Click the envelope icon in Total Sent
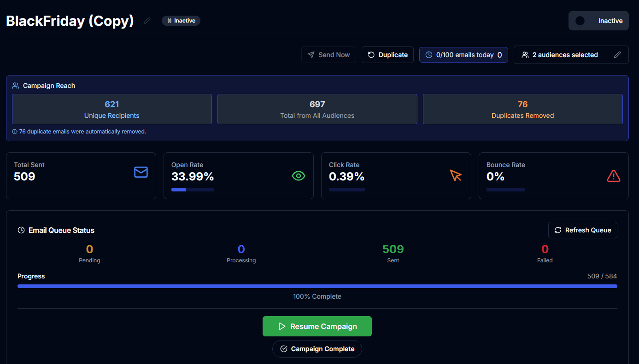This screenshot has width=639, height=364. [141, 172]
